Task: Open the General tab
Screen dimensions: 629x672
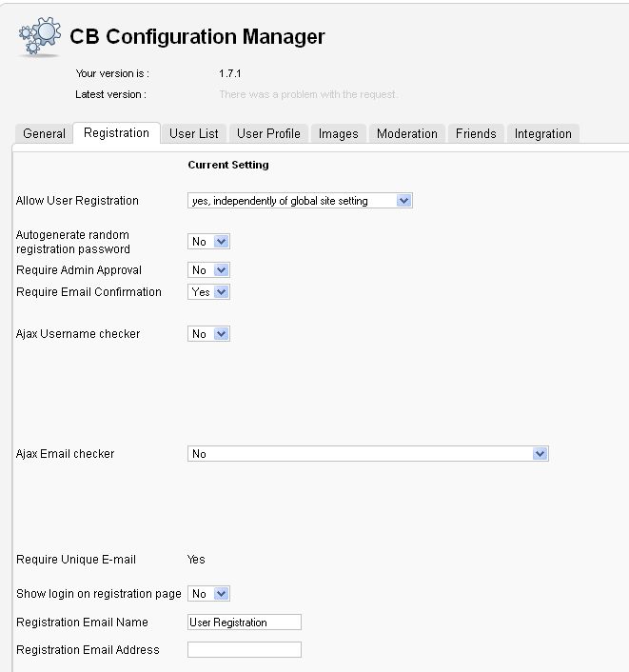Action: [44, 133]
